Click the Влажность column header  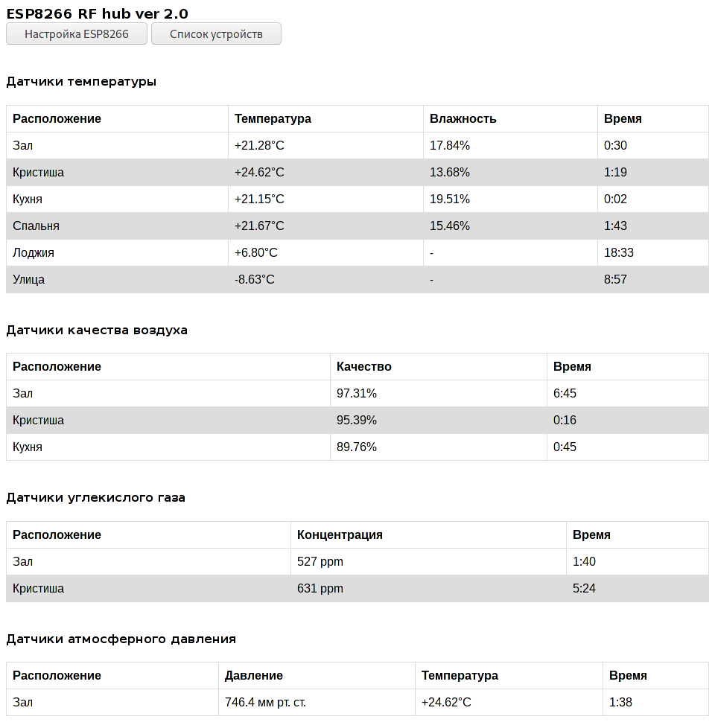(x=463, y=119)
